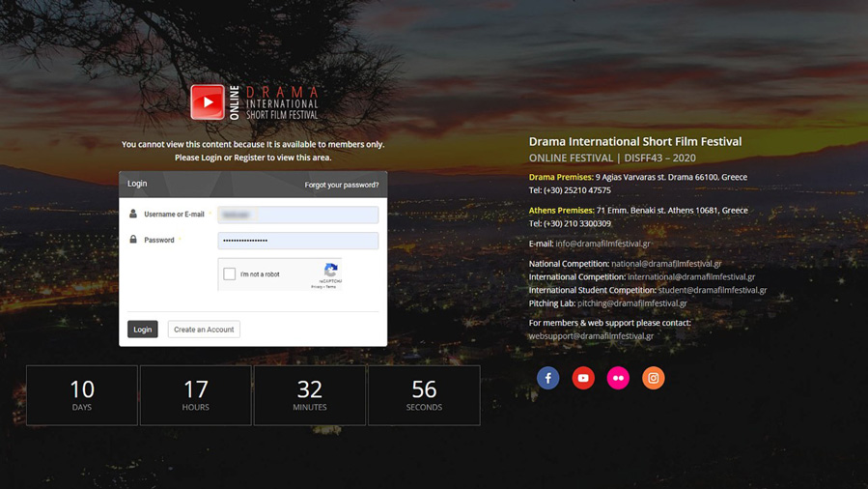Open national@dramafilmfestival.gr email link
Screen dimensions: 868x489
tap(666, 264)
